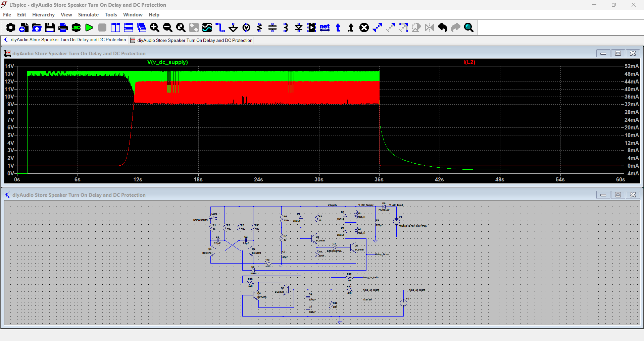Click the Zoom In magnifier

point(155,27)
